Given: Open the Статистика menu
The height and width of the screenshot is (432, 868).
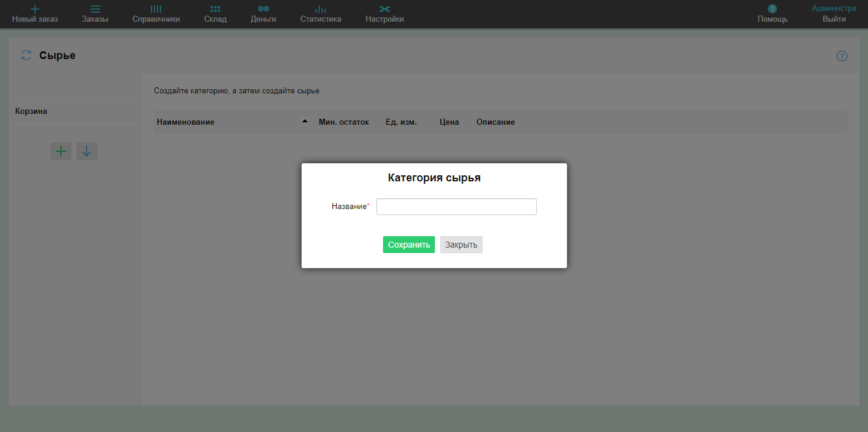Looking at the screenshot, I should click(x=321, y=14).
